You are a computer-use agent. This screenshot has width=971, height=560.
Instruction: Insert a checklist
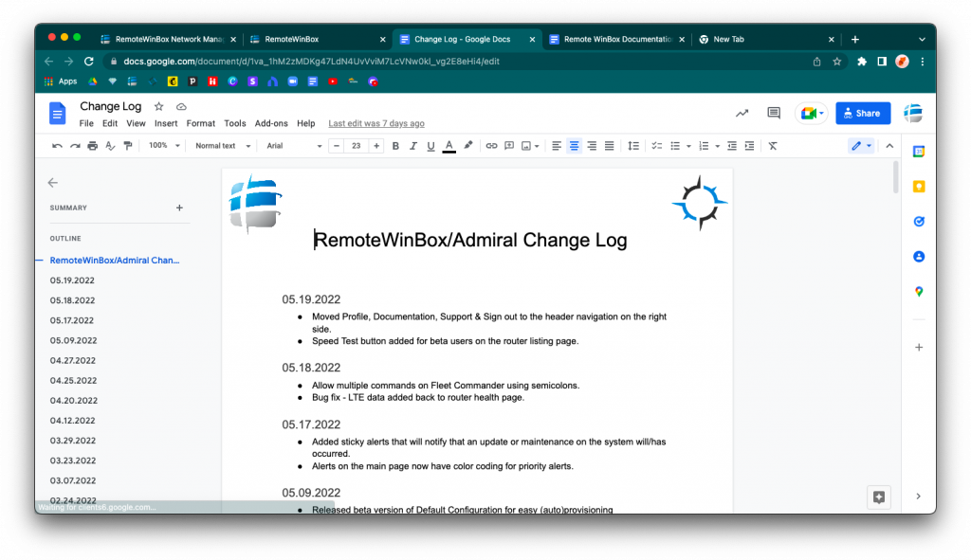click(657, 146)
